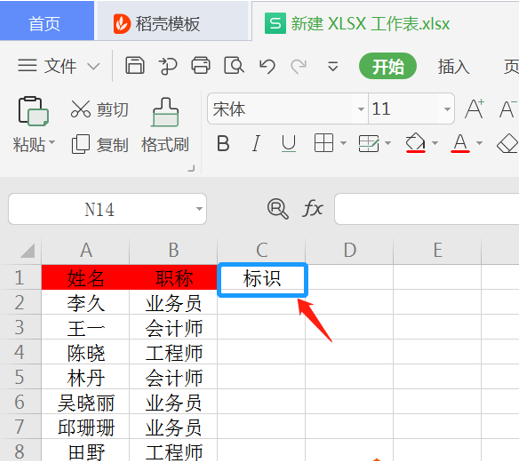Click the export to PDF icon
Screen dimensions: 520x461
[167, 65]
